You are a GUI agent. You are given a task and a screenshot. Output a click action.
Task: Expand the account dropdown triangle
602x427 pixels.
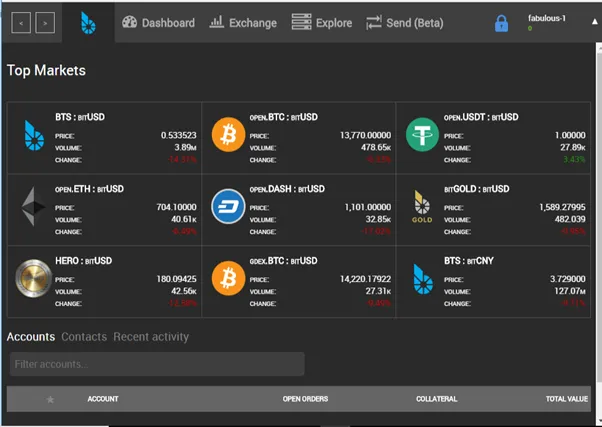pos(594,22)
